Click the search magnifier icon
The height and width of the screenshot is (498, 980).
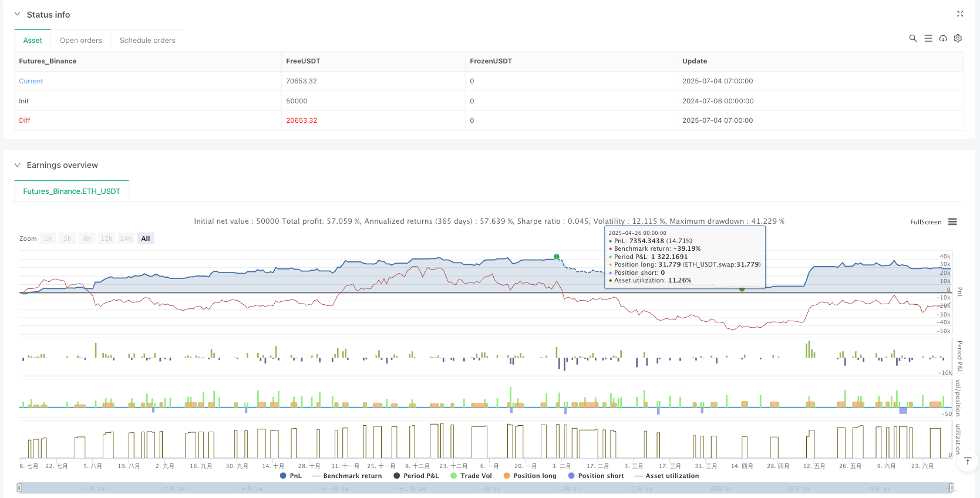(912, 38)
